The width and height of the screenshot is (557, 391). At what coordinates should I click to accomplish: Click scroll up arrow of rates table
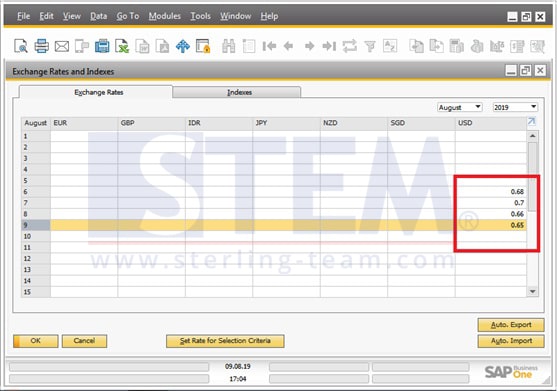click(x=532, y=136)
